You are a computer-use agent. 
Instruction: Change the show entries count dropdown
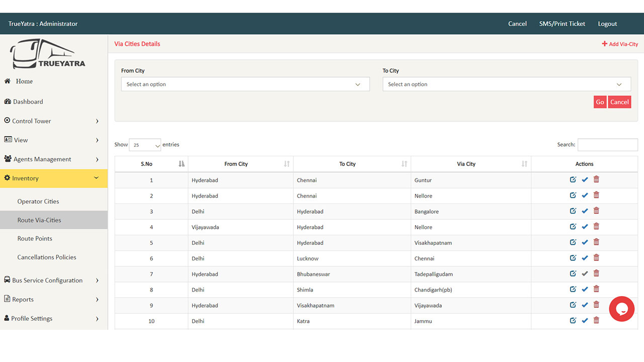pos(145,145)
